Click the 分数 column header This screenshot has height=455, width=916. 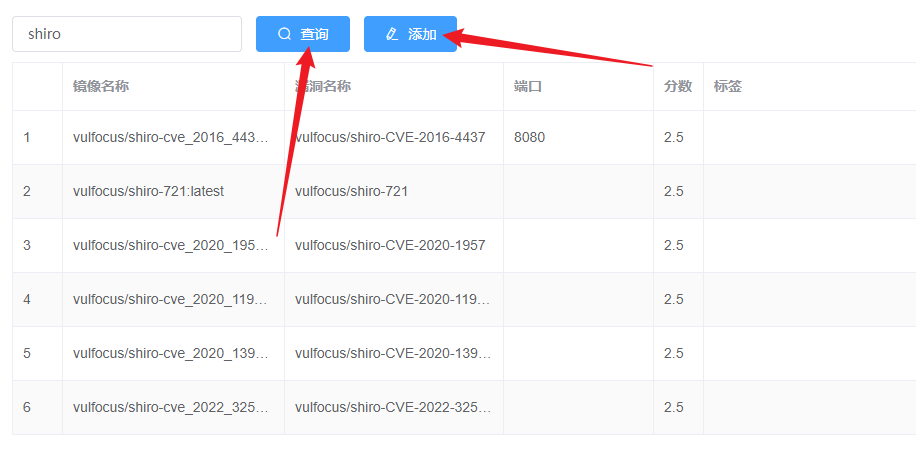(678, 87)
